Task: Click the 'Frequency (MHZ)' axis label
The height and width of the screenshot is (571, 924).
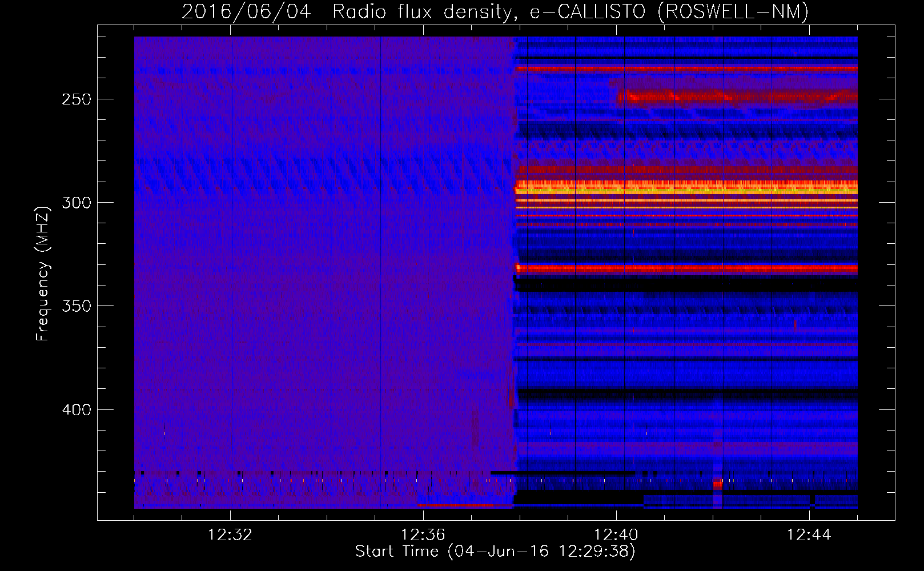Action: point(43,274)
